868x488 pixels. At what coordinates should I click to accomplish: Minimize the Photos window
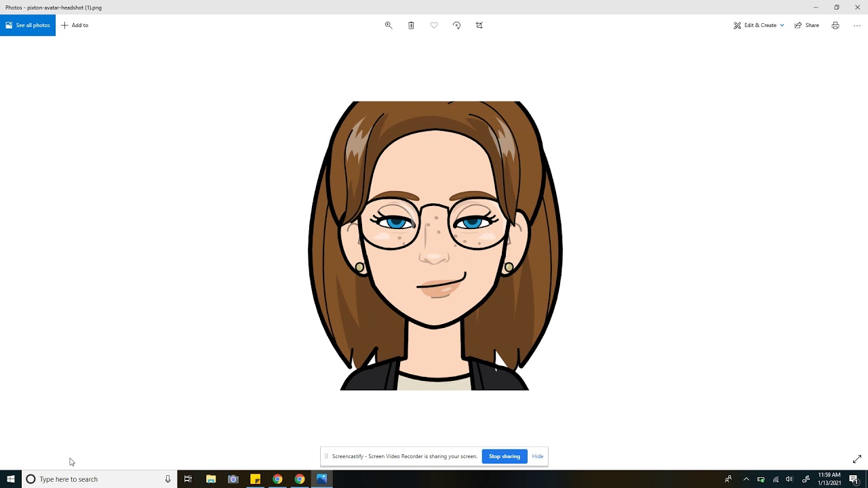click(816, 7)
